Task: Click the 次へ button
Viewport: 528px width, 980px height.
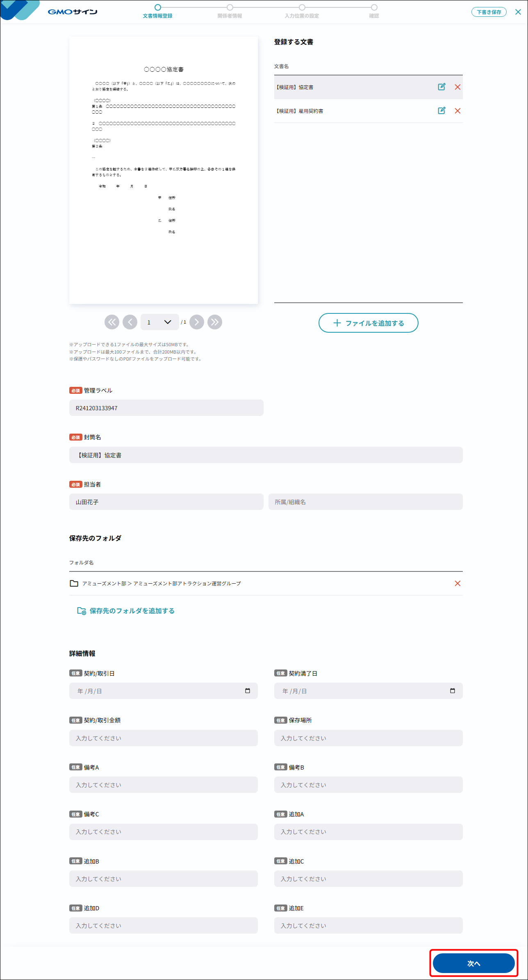Action: pyautogui.click(x=473, y=963)
